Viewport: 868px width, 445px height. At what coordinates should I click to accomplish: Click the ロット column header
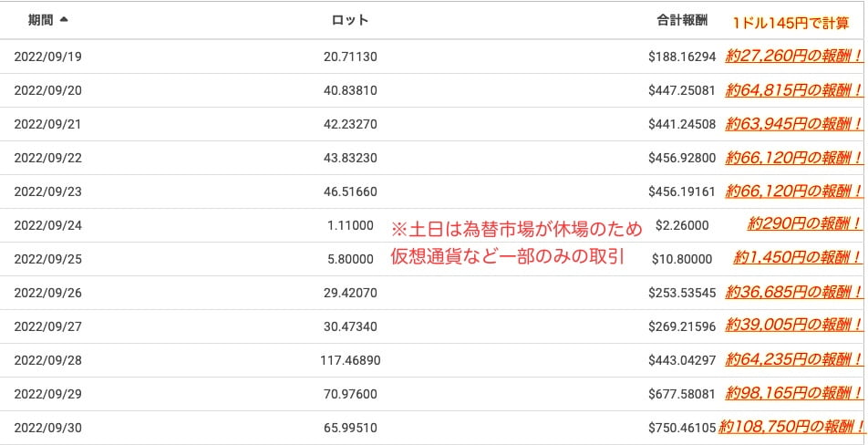coord(350,19)
